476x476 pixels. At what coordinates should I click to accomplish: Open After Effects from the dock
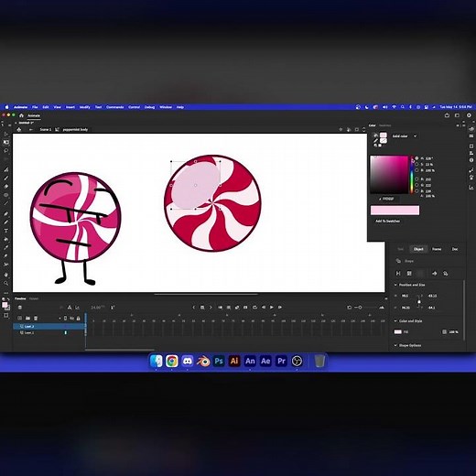tap(265, 361)
